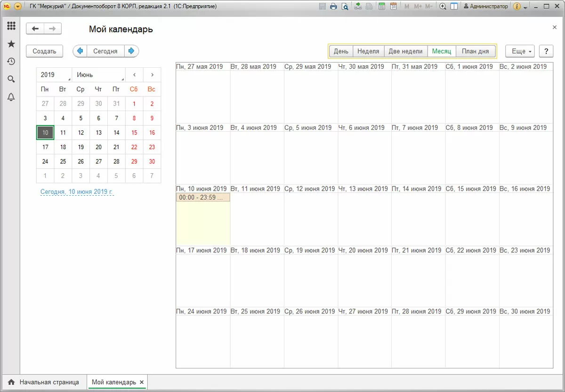Click header Вт, 25 июня 2019
565x392 pixels.
pyautogui.click(x=256, y=312)
